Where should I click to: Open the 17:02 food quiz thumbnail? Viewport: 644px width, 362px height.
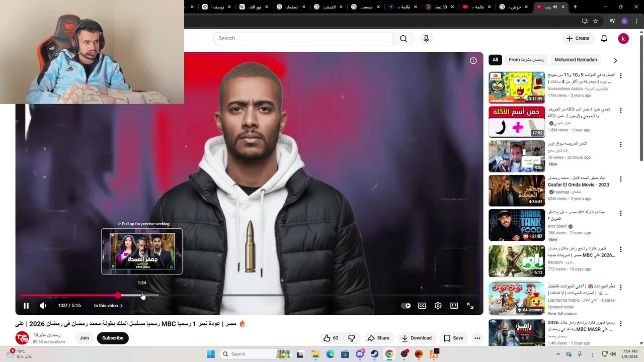point(517,122)
